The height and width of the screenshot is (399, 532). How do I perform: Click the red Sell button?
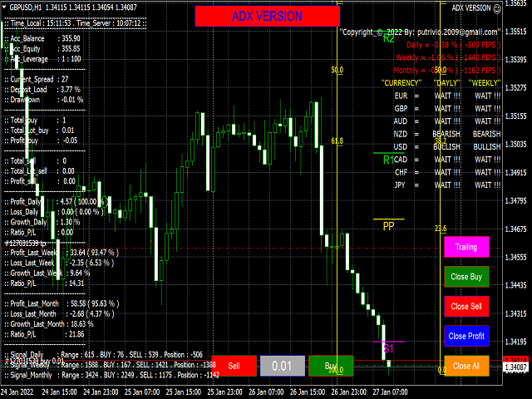(234, 366)
